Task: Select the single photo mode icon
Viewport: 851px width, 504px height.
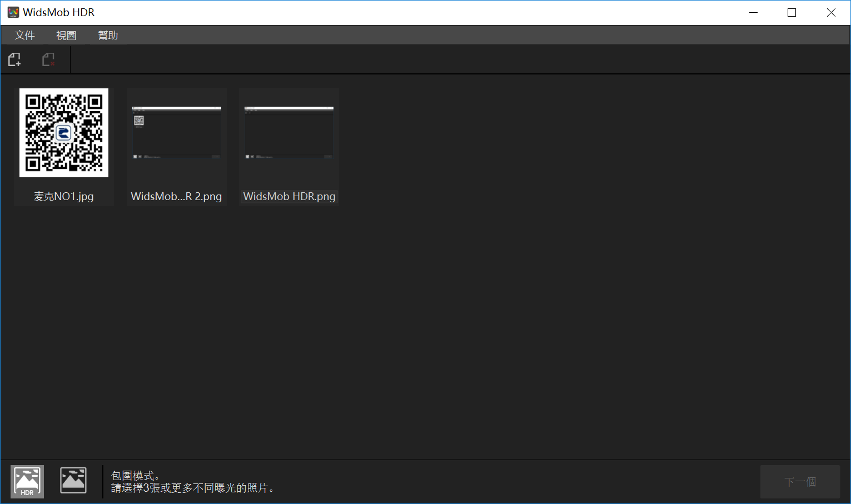Action: 73,481
